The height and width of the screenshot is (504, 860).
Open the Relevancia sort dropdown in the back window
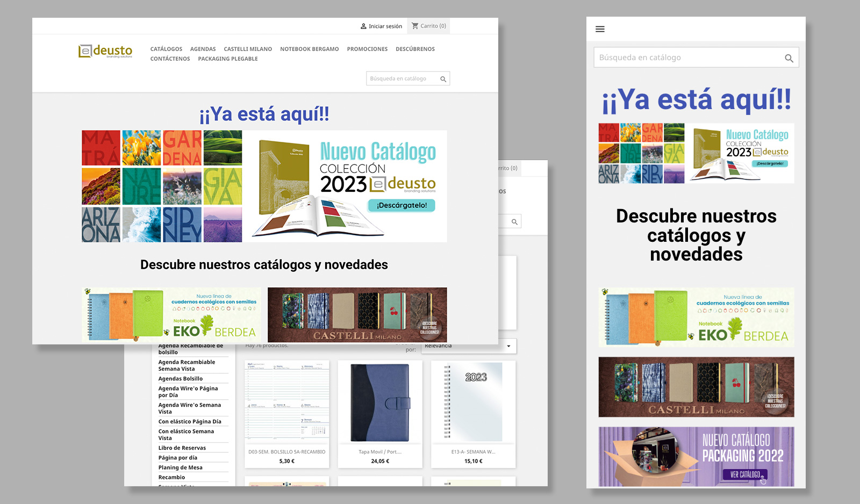click(x=469, y=346)
